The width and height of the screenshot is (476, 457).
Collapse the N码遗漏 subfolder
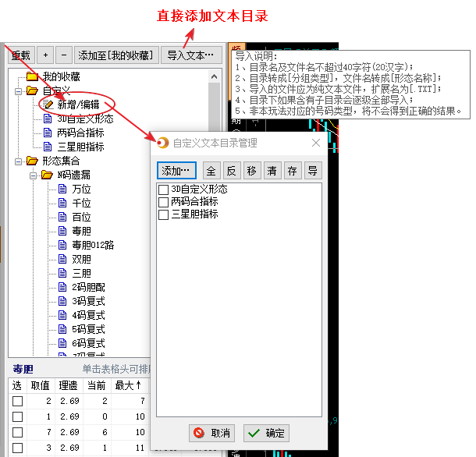click(34, 175)
